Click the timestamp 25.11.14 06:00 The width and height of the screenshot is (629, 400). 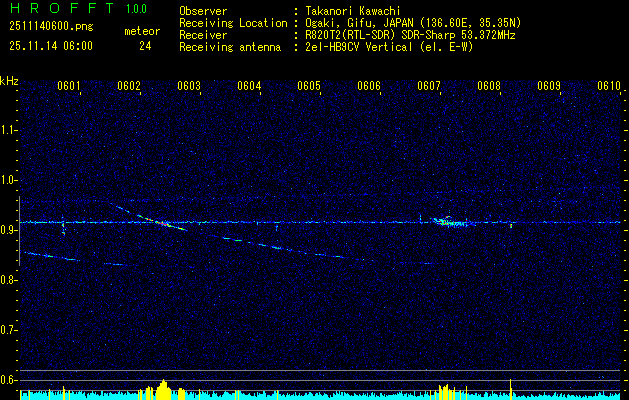pos(51,46)
